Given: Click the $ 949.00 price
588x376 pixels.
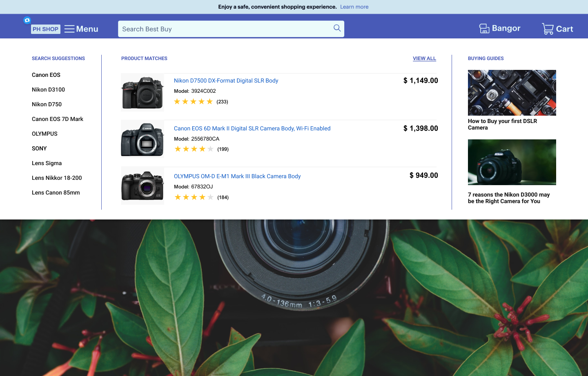Looking at the screenshot, I should coord(424,175).
